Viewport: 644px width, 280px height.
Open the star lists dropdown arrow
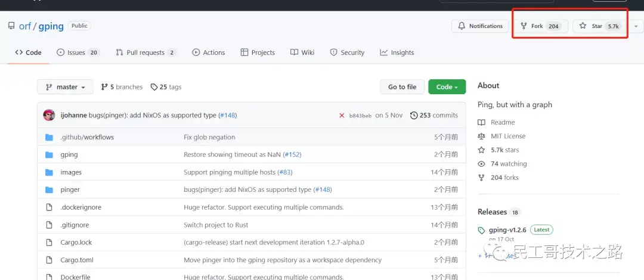(636, 26)
